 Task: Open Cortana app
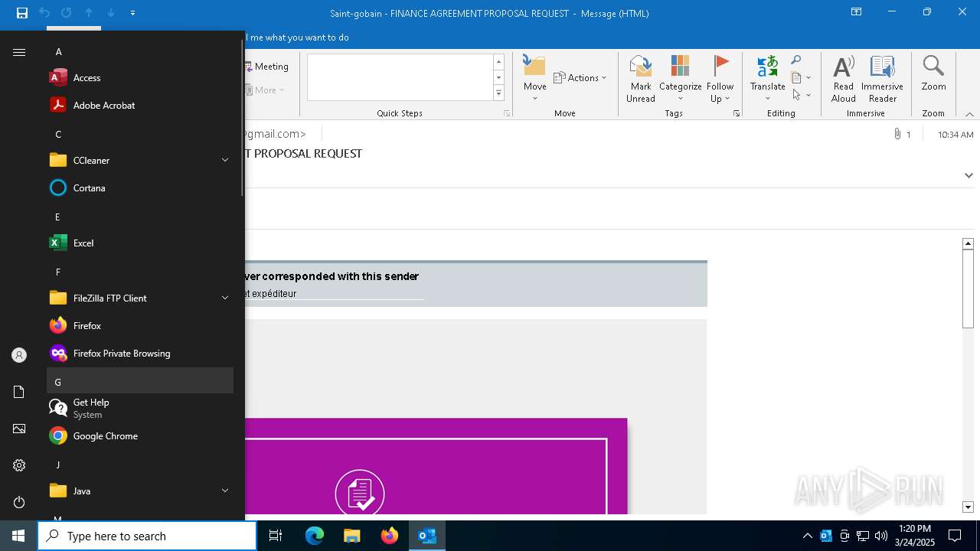140,187
